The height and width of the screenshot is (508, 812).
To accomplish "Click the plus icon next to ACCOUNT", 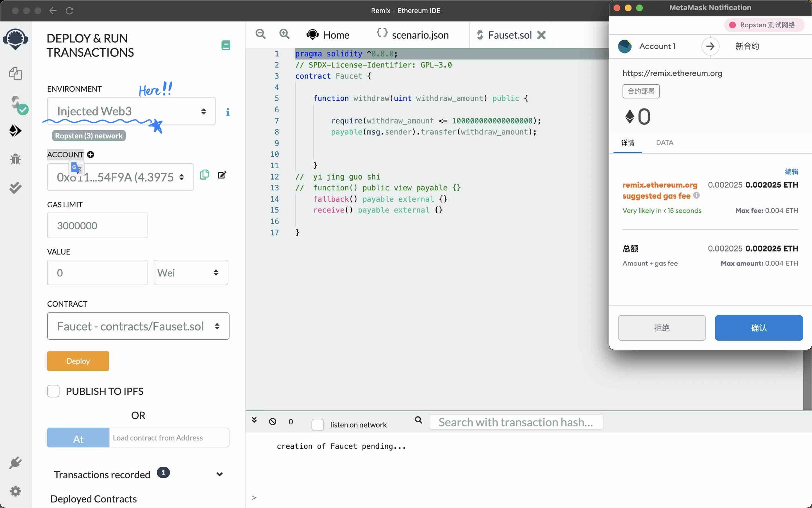I will point(90,155).
